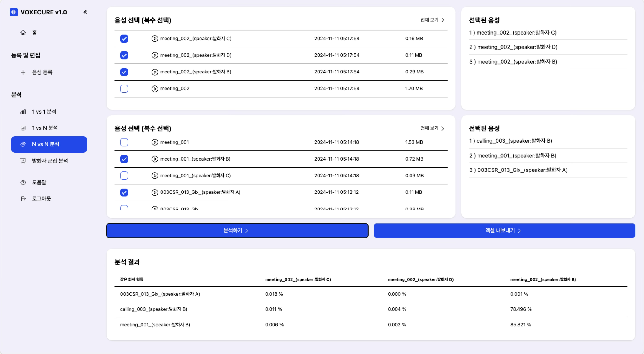Play 003CSR_013_Glx speaker A audio
Screen dimensions: 644x354
point(155,192)
